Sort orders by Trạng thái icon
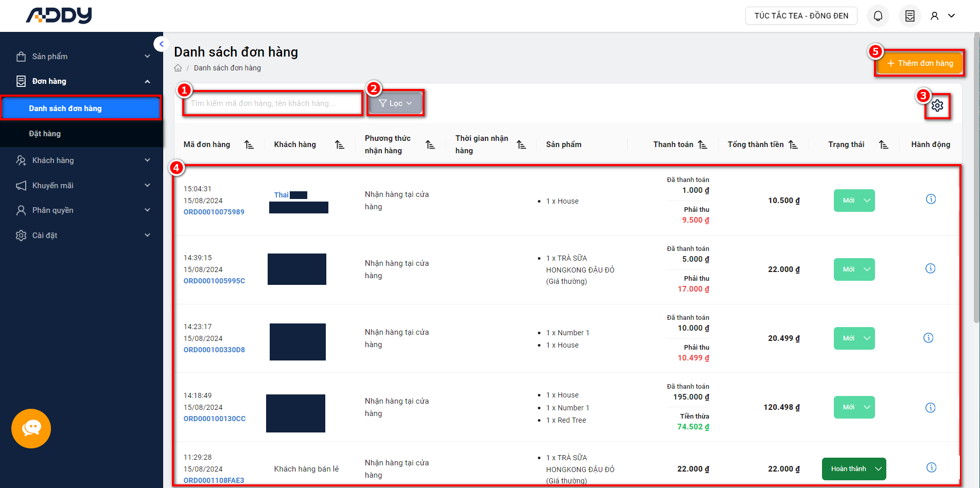 coord(883,145)
